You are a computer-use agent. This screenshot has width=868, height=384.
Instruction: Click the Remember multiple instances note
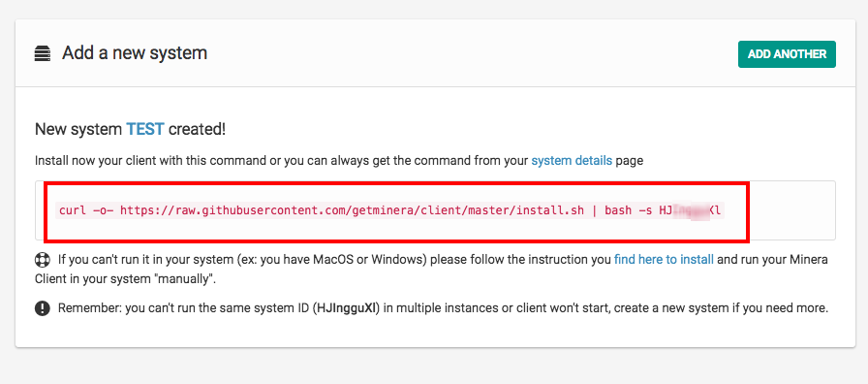coord(443,308)
